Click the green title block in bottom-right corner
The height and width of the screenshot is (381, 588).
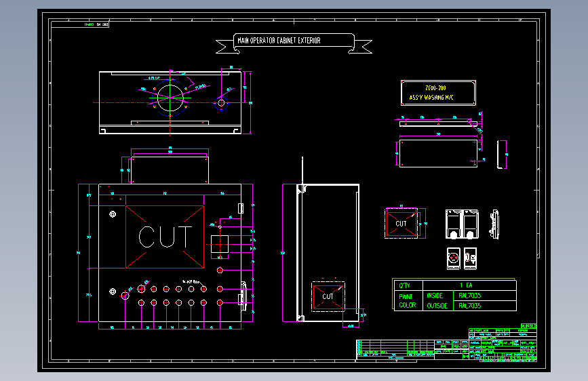[x=503, y=343]
